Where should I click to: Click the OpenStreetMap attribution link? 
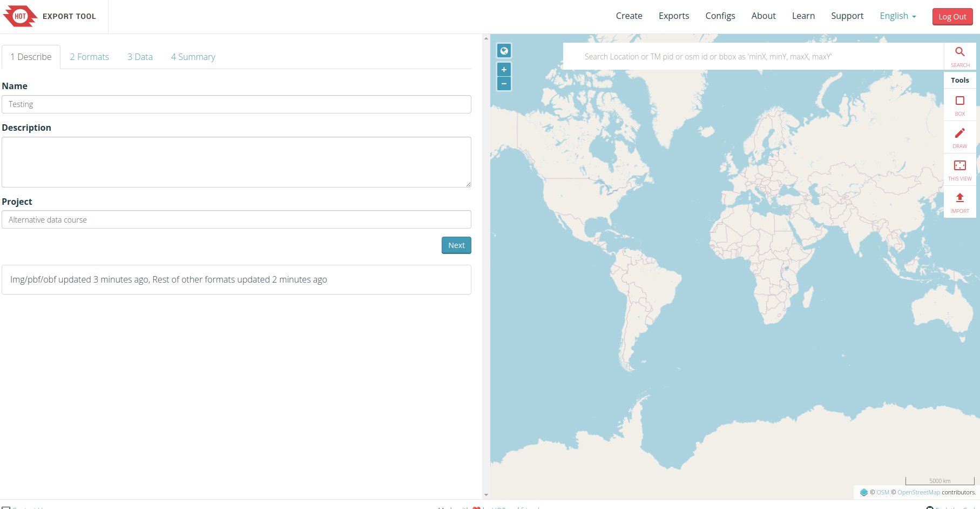point(918,492)
